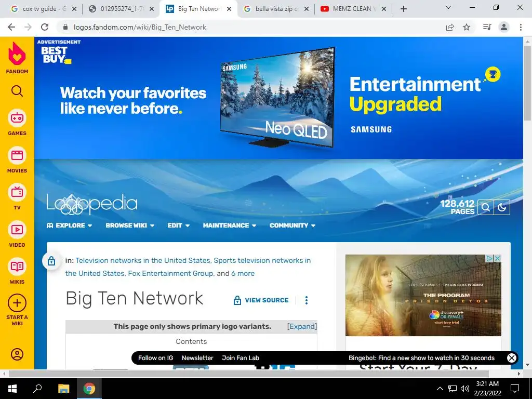Open the Chrome three-dot menu
This screenshot has height=399, width=532.
[521, 27]
